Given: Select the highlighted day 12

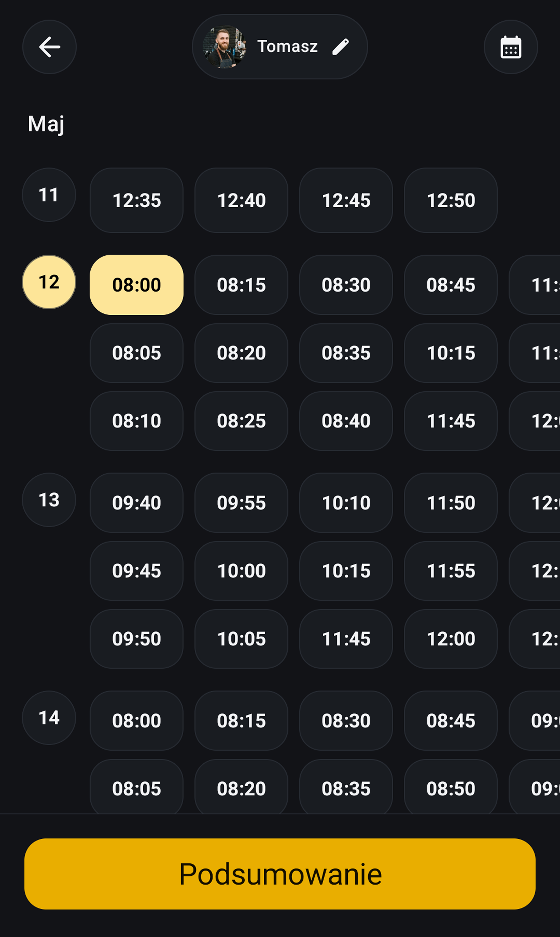Looking at the screenshot, I should 49,282.
